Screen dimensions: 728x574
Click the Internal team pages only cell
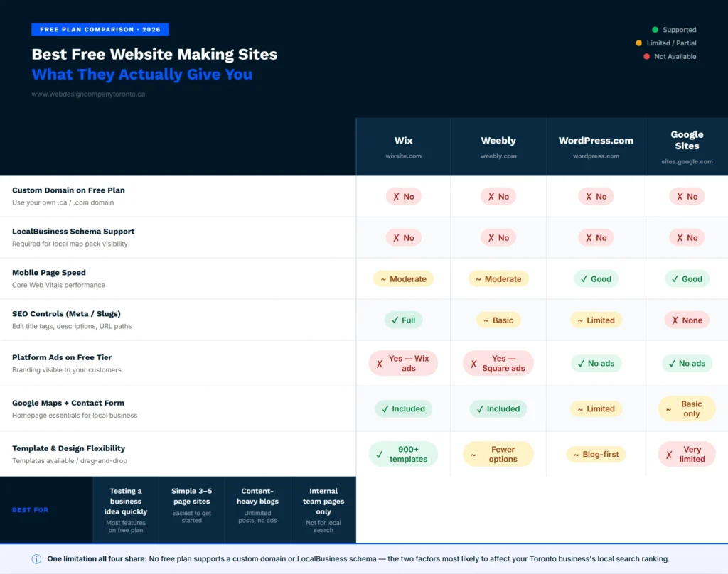tap(323, 510)
